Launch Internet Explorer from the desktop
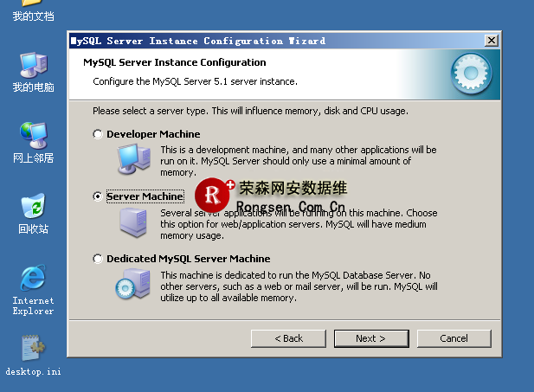 pyautogui.click(x=33, y=279)
